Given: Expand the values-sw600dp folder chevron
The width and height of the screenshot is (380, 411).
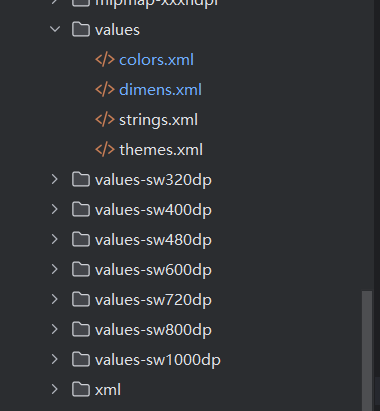Looking at the screenshot, I should click(55, 269).
